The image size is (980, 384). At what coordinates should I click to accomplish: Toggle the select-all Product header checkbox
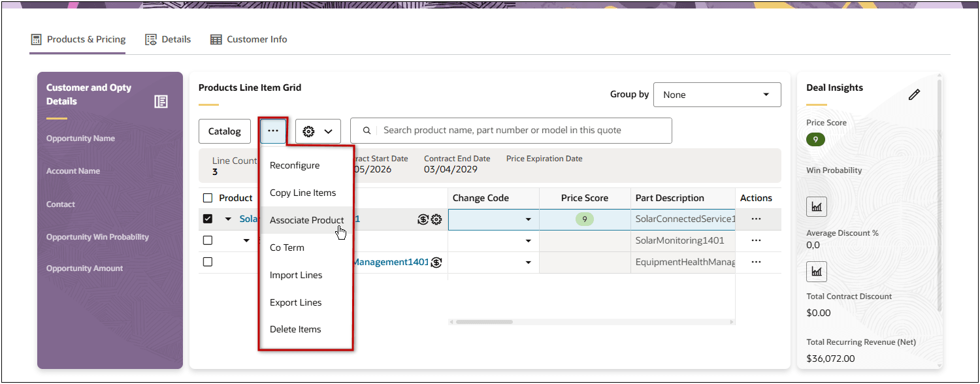coord(208,198)
